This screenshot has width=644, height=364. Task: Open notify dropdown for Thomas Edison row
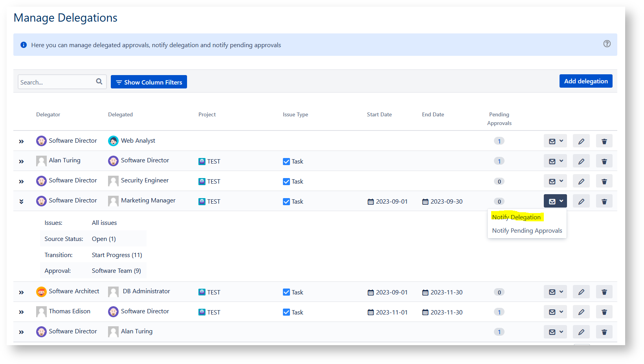tap(555, 312)
